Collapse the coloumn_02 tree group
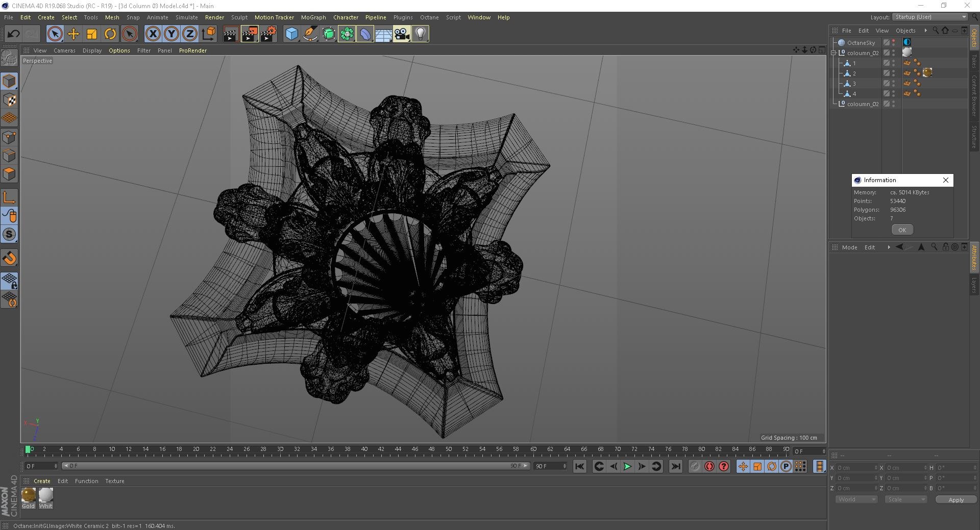The width and height of the screenshot is (980, 530). coord(834,53)
